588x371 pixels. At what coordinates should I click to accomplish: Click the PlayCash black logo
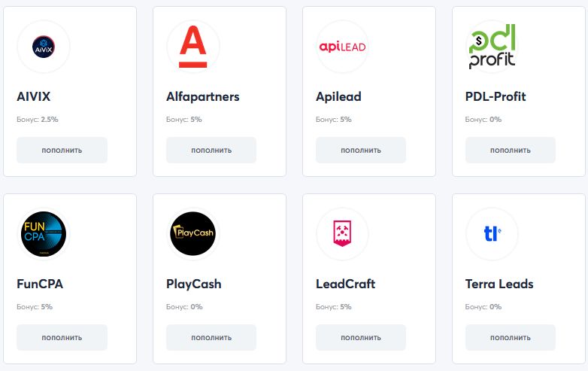192,234
